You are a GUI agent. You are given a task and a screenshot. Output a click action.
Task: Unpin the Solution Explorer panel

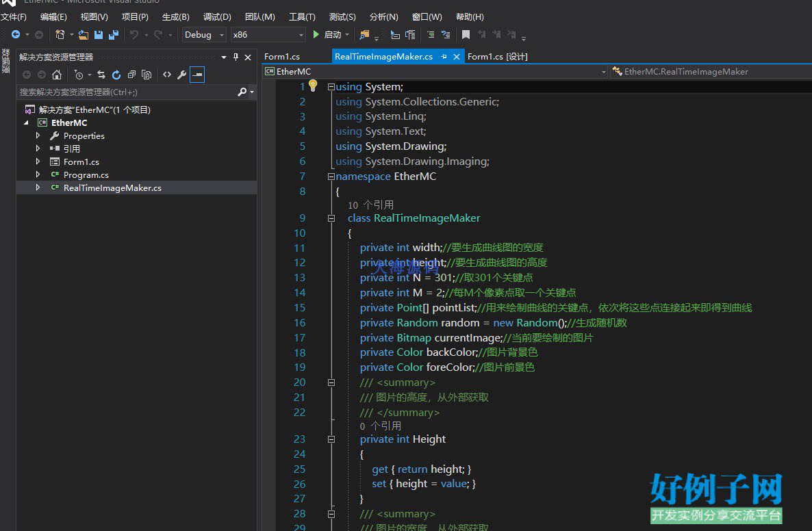tap(236, 57)
